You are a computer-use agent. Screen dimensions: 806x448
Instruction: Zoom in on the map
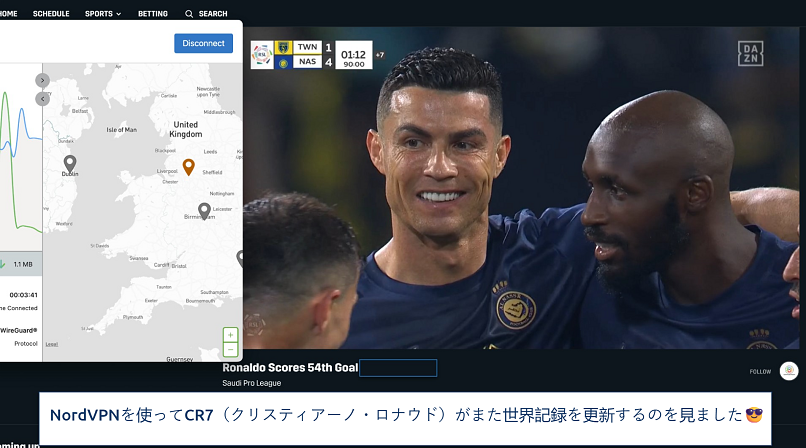[231, 335]
